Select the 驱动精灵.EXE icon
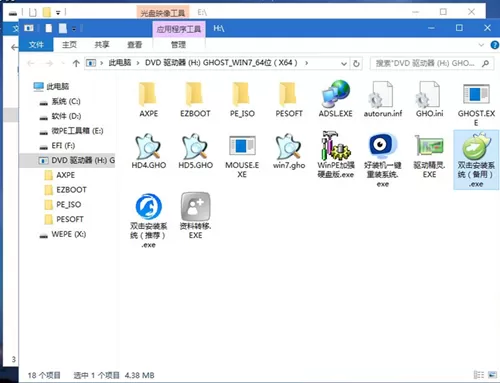This screenshot has width=500, height=383. [x=429, y=146]
